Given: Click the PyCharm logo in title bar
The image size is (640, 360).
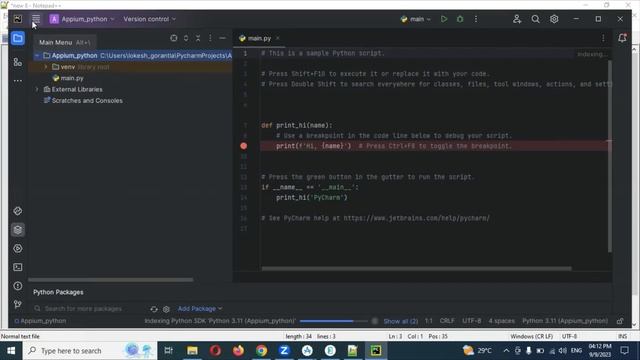Looking at the screenshot, I should (x=18, y=19).
